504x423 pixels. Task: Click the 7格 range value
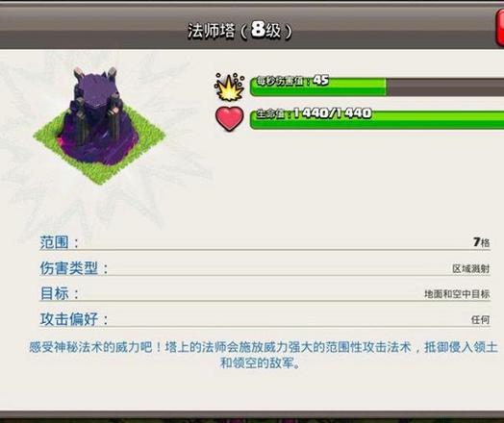pos(482,242)
